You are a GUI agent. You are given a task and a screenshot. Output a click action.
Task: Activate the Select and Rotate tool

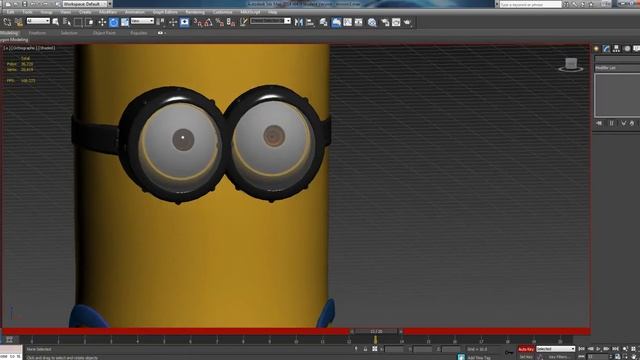click(113, 22)
